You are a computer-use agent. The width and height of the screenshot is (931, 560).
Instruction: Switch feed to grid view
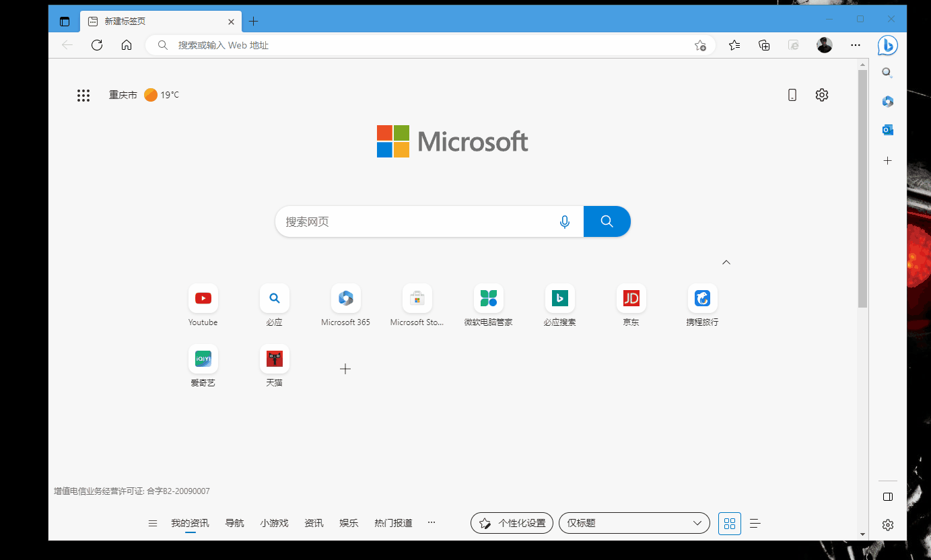(x=730, y=523)
